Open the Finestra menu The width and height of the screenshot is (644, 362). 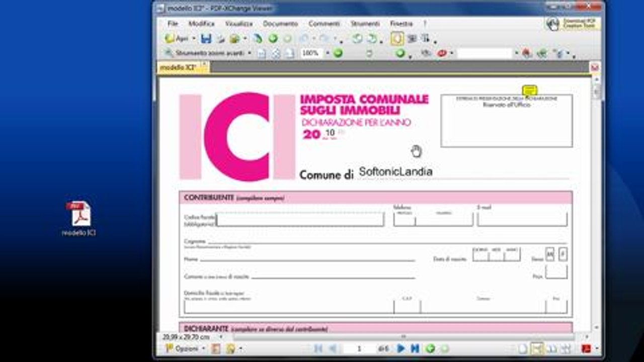point(401,24)
